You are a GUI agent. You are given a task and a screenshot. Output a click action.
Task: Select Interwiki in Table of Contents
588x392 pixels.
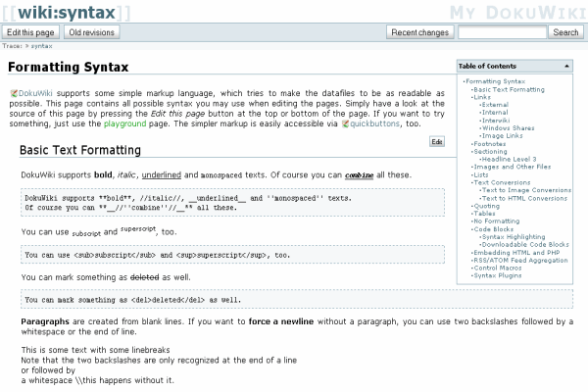pos(500,121)
